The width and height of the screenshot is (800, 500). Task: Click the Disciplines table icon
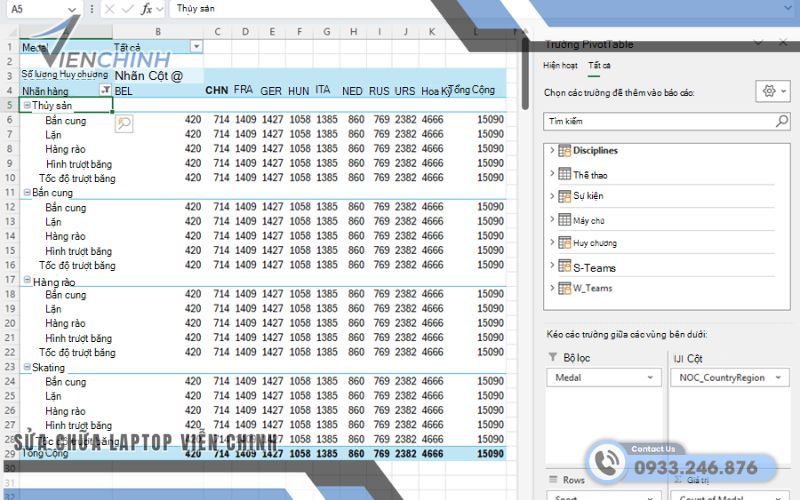[x=564, y=151]
